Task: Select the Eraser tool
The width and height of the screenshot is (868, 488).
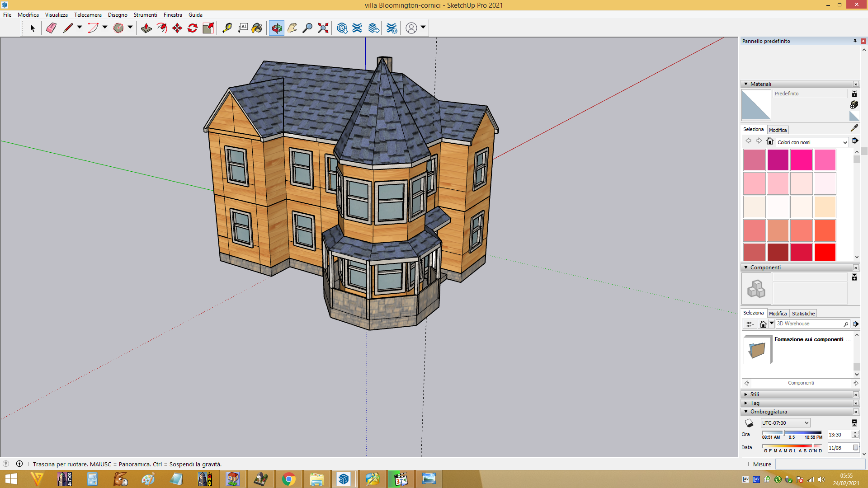Action: pyautogui.click(x=51, y=28)
